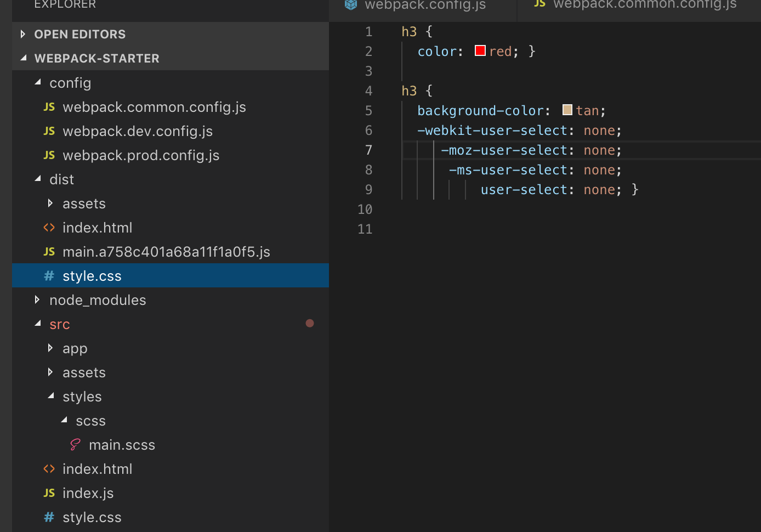Switch to the webpack.common.config.js tab

point(645,5)
